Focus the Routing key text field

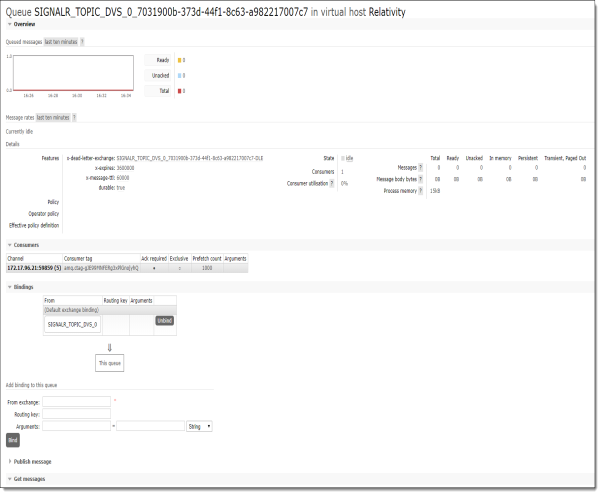(x=76, y=413)
